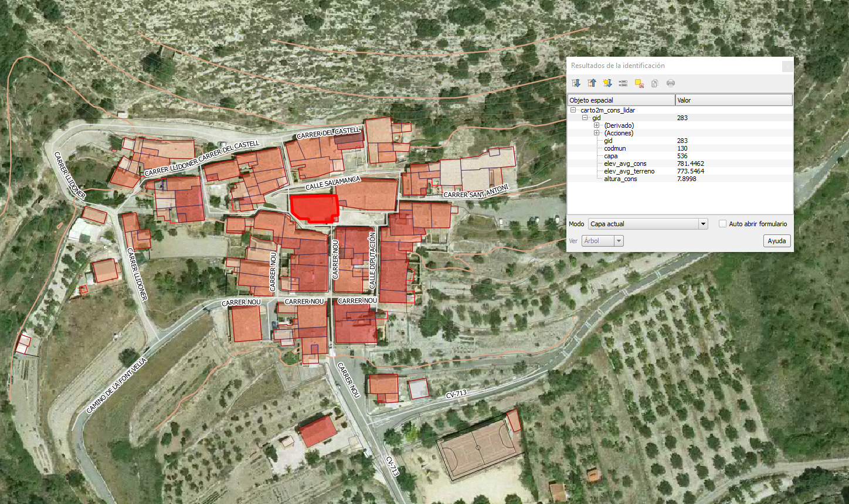849x504 pixels.
Task: Click the value 781.4462
Action: 690,164
